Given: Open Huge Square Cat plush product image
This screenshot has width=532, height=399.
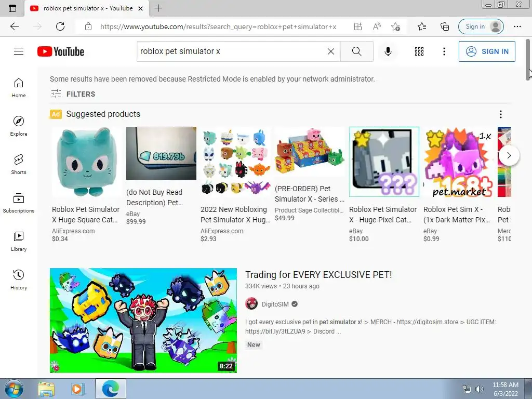Looking at the screenshot, I should 87,162.
